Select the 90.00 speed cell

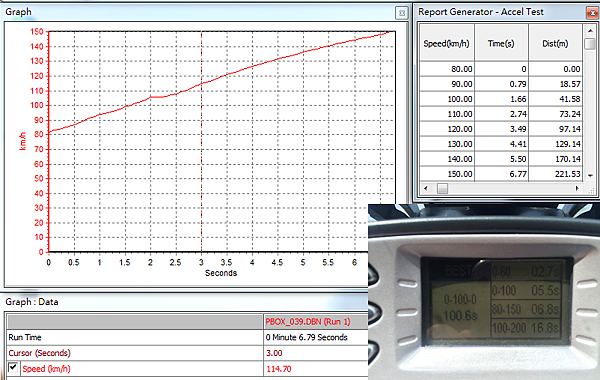coord(447,84)
